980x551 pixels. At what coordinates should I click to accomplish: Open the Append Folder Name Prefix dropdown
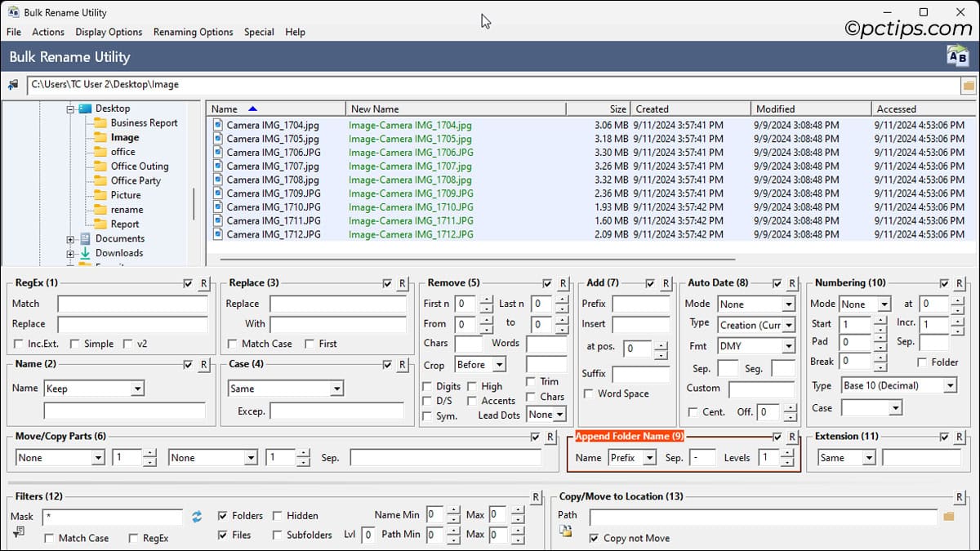pos(632,458)
